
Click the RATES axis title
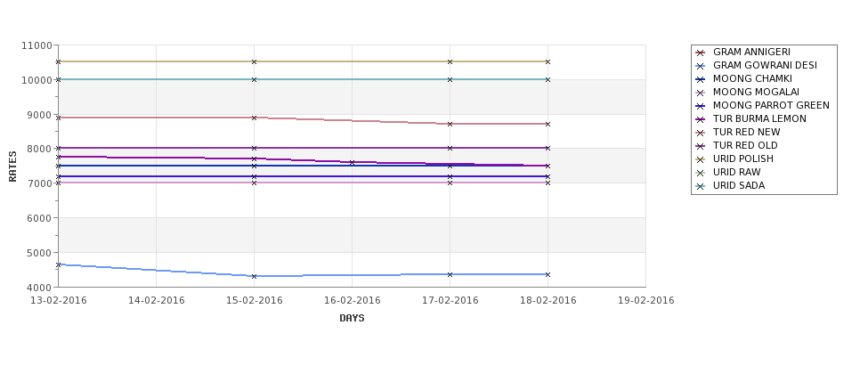[12, 167]
